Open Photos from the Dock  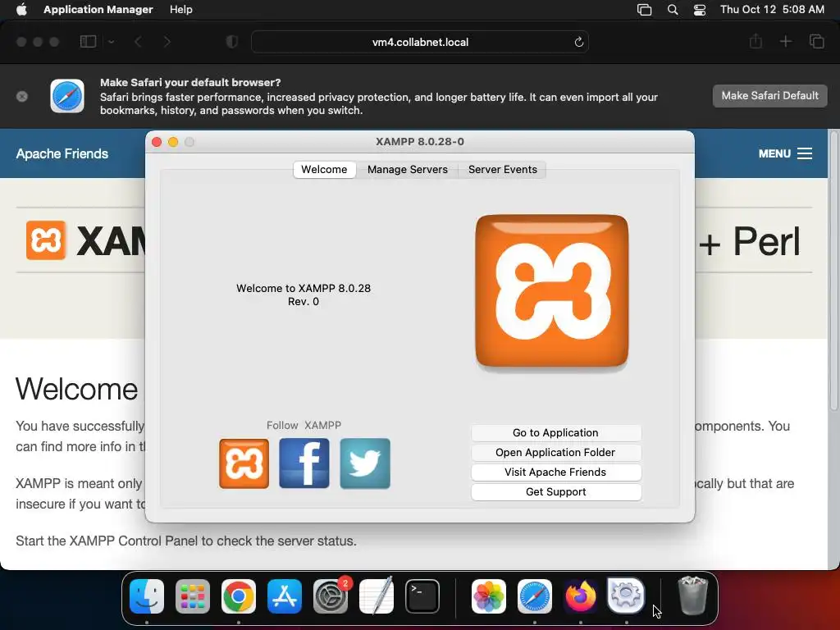pos(489,596)
